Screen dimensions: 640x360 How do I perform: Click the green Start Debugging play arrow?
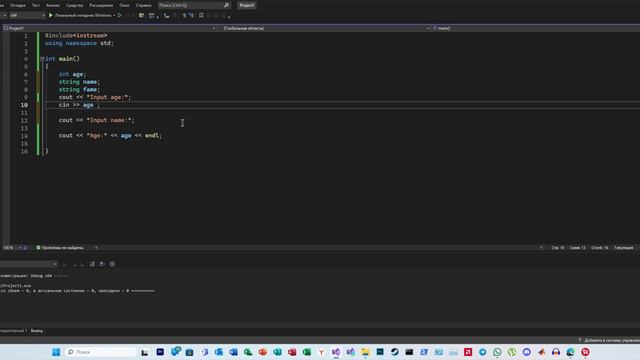51,15
